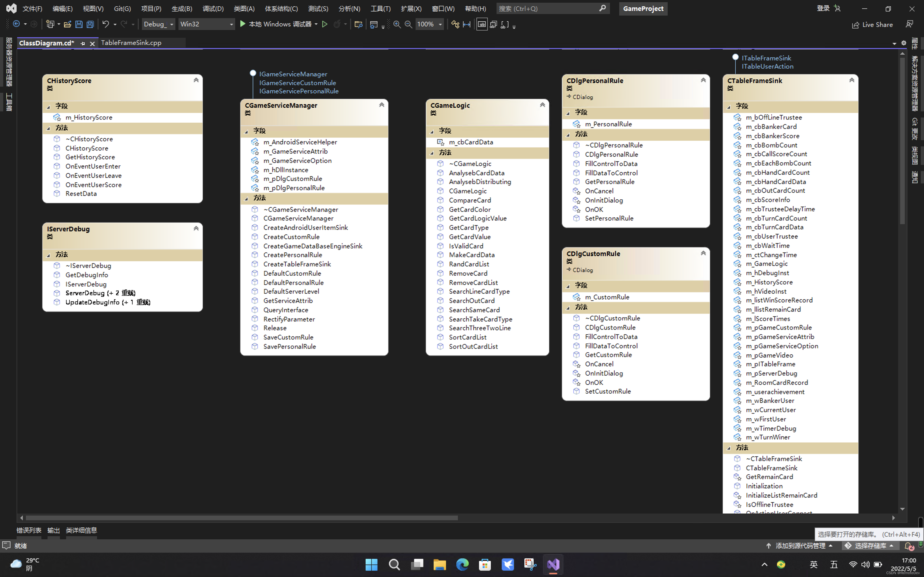Collapse the 字段 section in CGameServiceManager
The height and width of the screenshot is (577, 924).
pos(247,131)
